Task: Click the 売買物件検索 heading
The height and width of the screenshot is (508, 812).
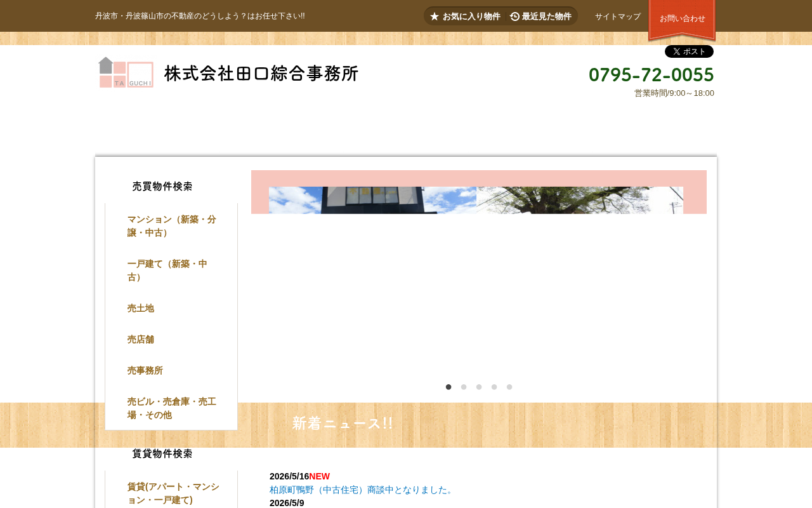Action: pos(162,186)
